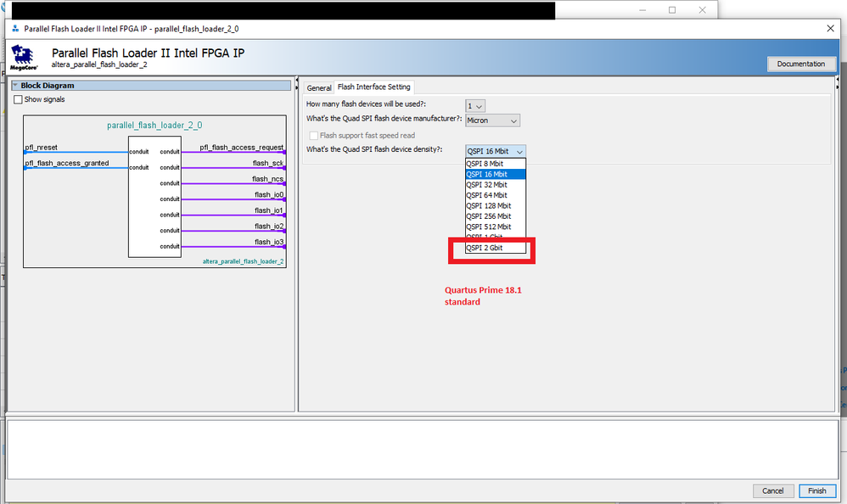Click the flash_ncs signal label
847x504 pixels.
pos(267,179)
